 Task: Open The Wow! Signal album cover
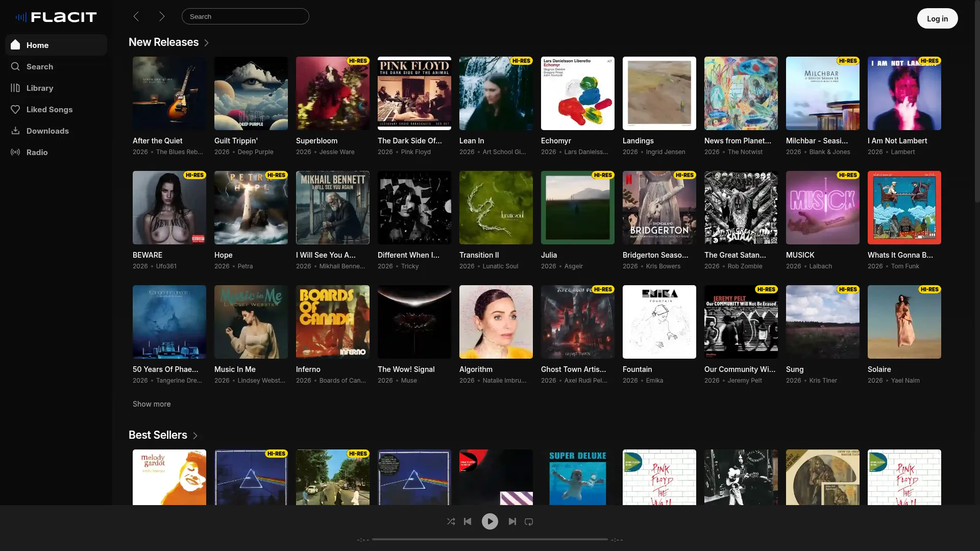[414, 322]
